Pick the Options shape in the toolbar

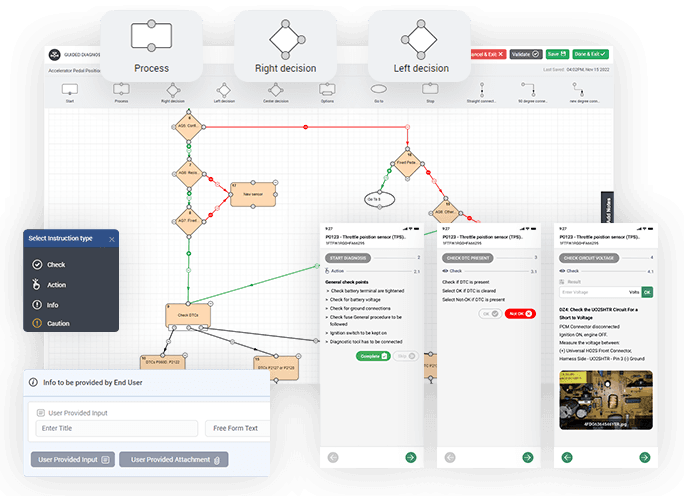click(327, 89)
